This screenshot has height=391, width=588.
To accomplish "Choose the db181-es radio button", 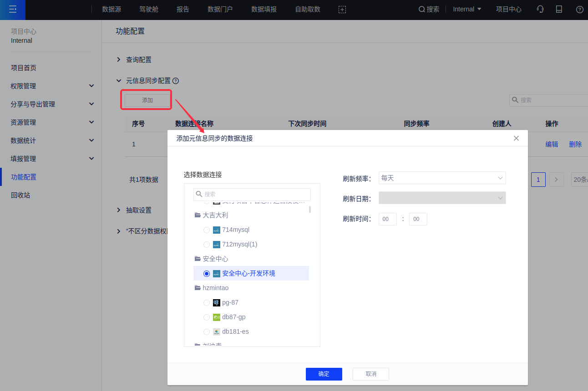I will 207,332.
